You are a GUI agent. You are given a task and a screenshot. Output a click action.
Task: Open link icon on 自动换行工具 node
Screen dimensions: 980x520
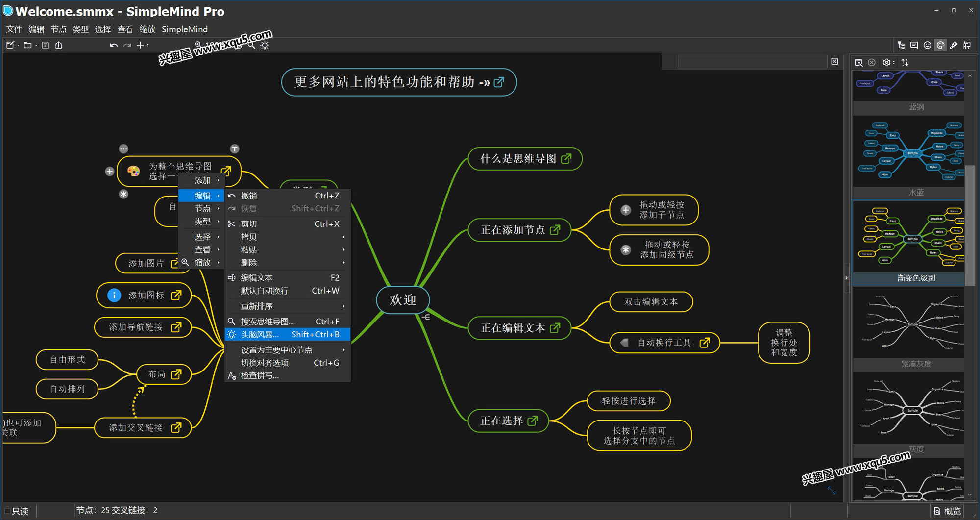point(705,343)
